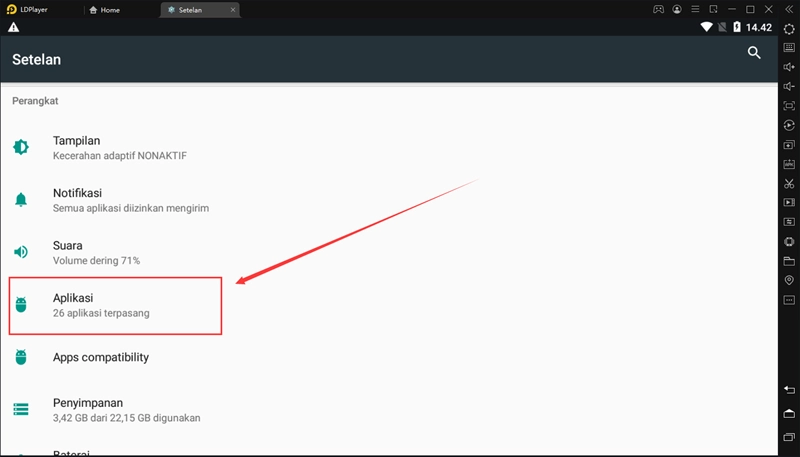Click the 'Setelan' page title
800x457 pixels.
coord(36,60)
